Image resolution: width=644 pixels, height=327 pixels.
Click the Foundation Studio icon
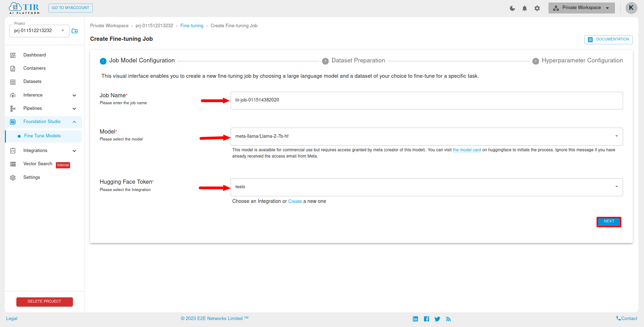[x=13, y=122]
